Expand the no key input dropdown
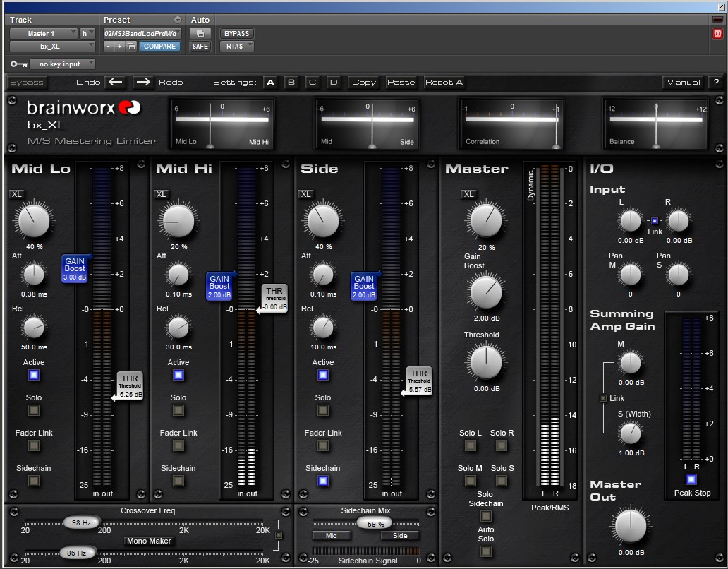This screenshot has height=569, width=728. (62, 64)
